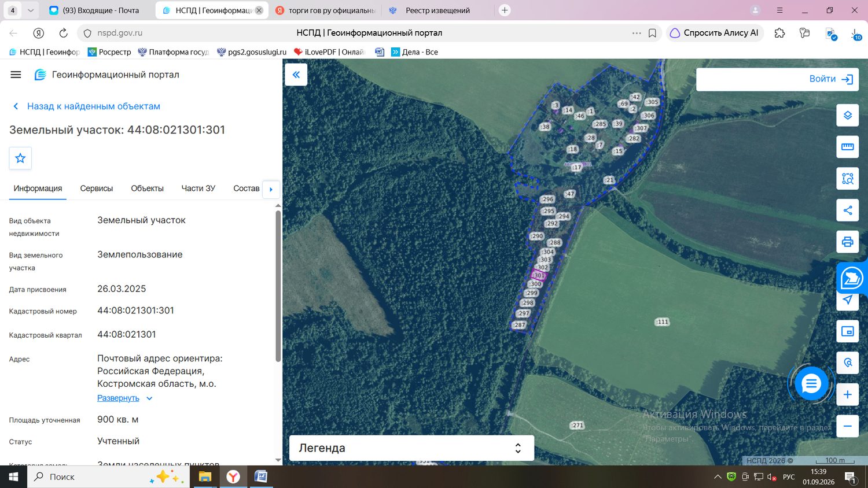Open tab list dropdown in browser title bar
The image size is (868, 488).
(31, 10)
